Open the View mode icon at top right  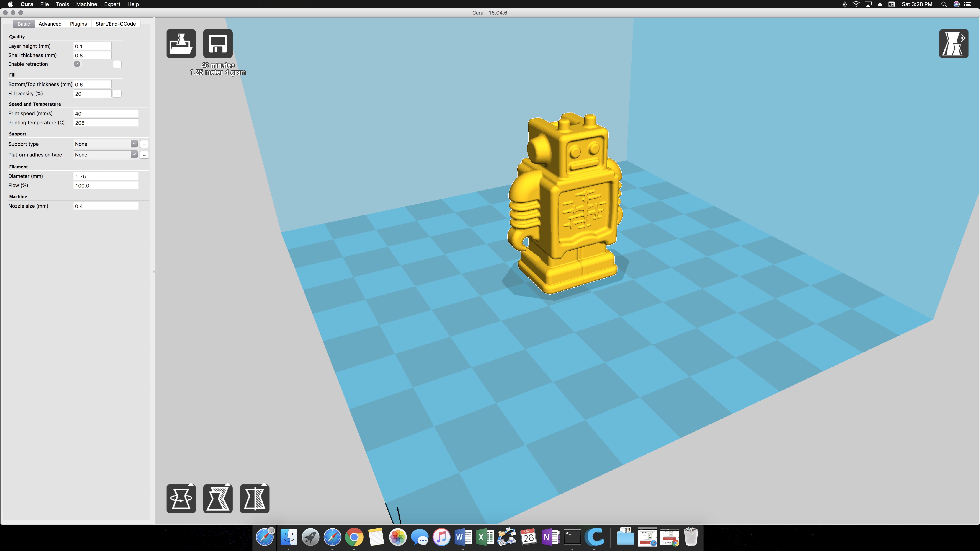click(953, 43)
